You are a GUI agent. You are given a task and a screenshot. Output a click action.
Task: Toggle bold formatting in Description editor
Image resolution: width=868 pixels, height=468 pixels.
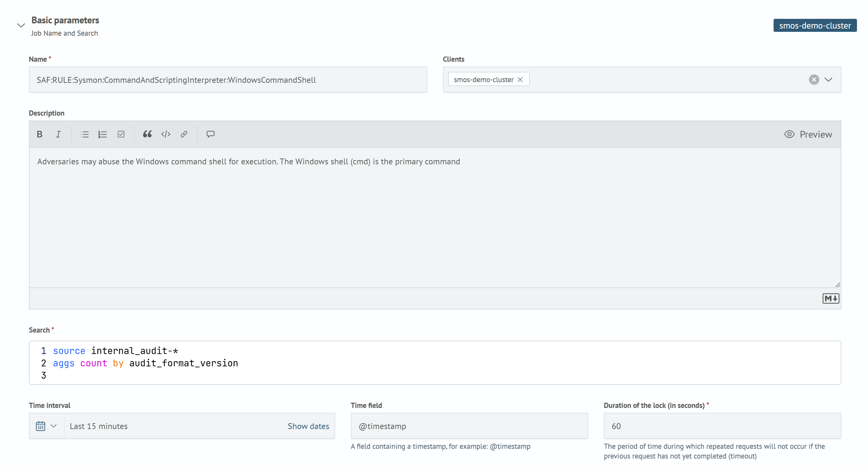click(x=39, y=134)
